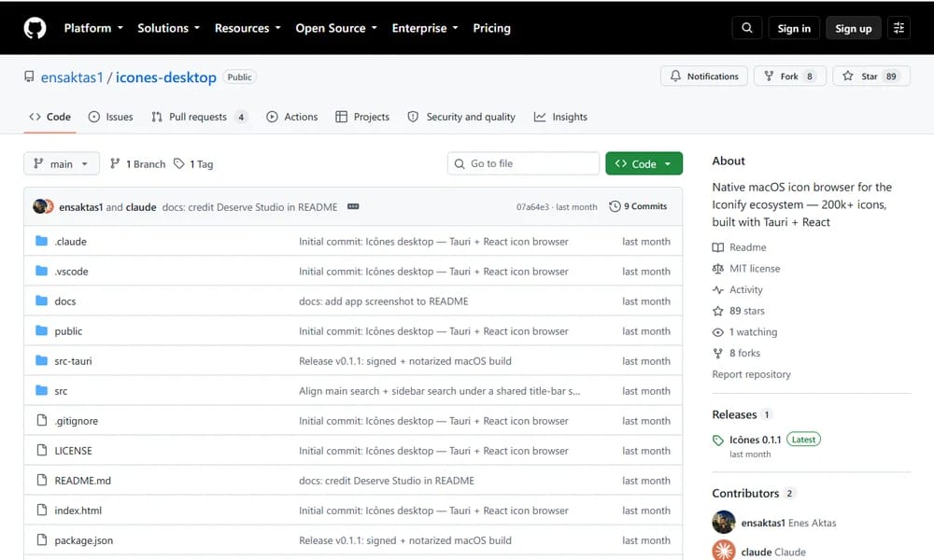Expand commit message ellipsis button

[x=353, y=206]
